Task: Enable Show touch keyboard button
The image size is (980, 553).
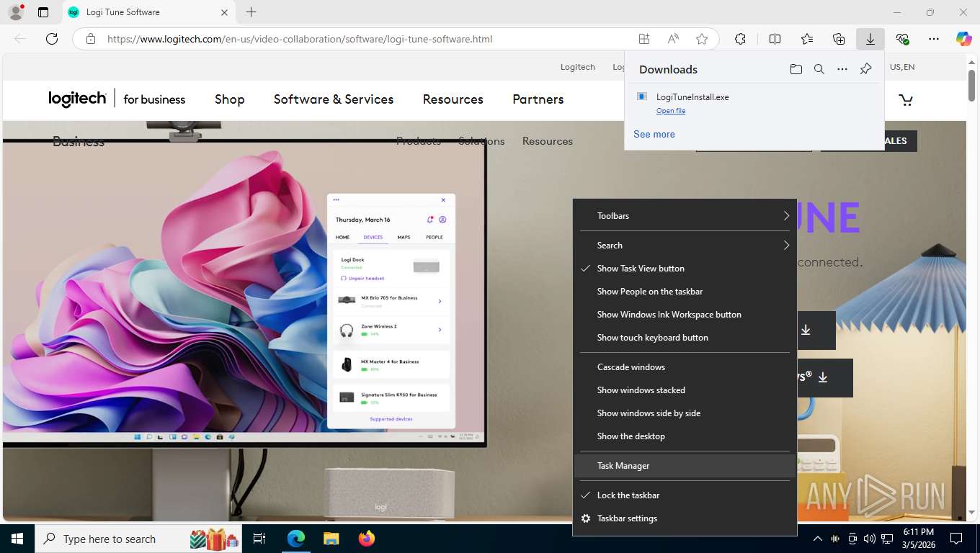Action: (685, 338)
